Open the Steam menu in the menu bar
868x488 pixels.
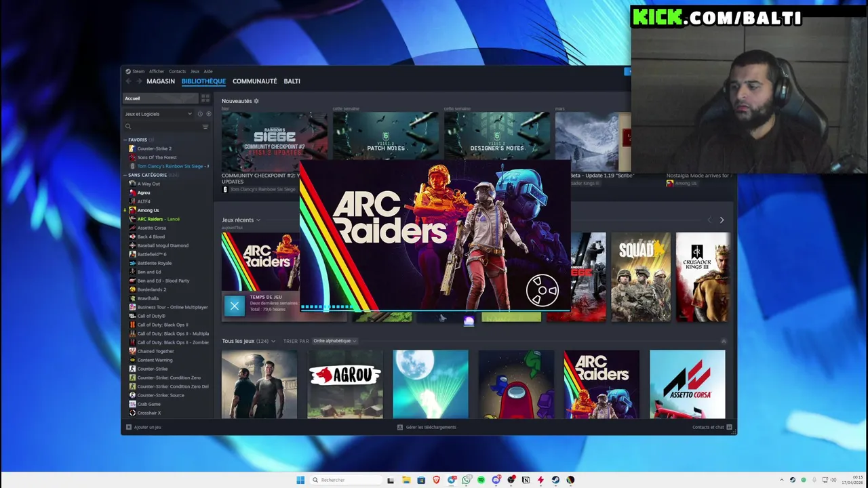(138, 71)
